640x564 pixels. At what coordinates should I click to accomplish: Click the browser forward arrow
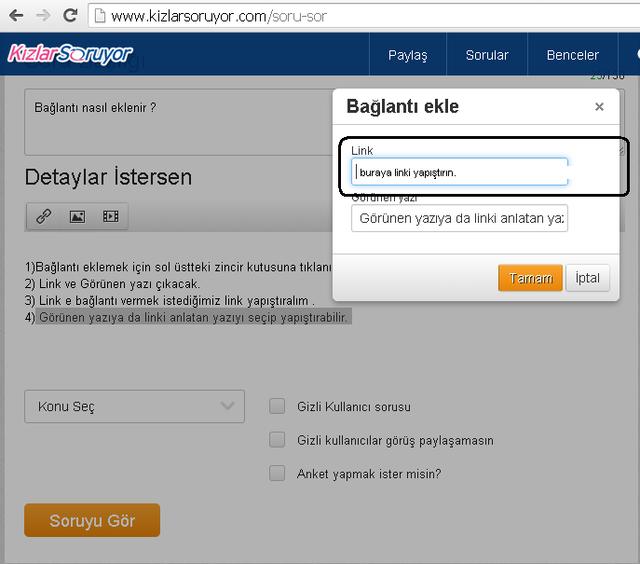pos(43,16)
